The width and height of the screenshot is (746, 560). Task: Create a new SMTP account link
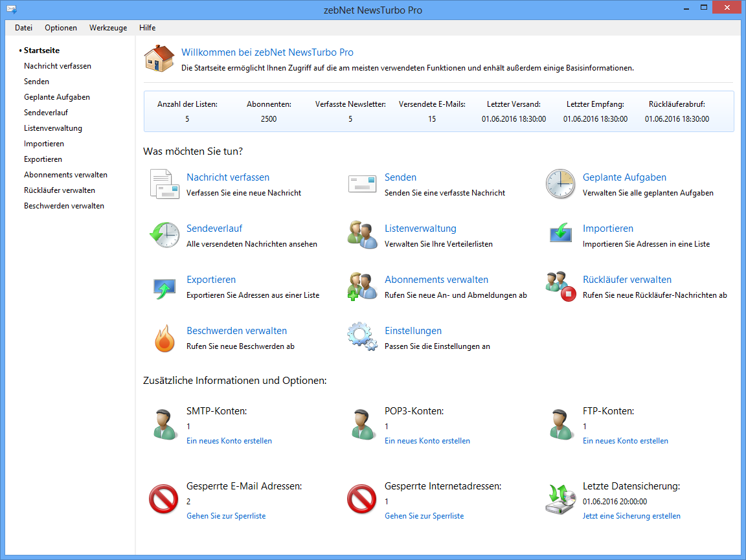229,441
